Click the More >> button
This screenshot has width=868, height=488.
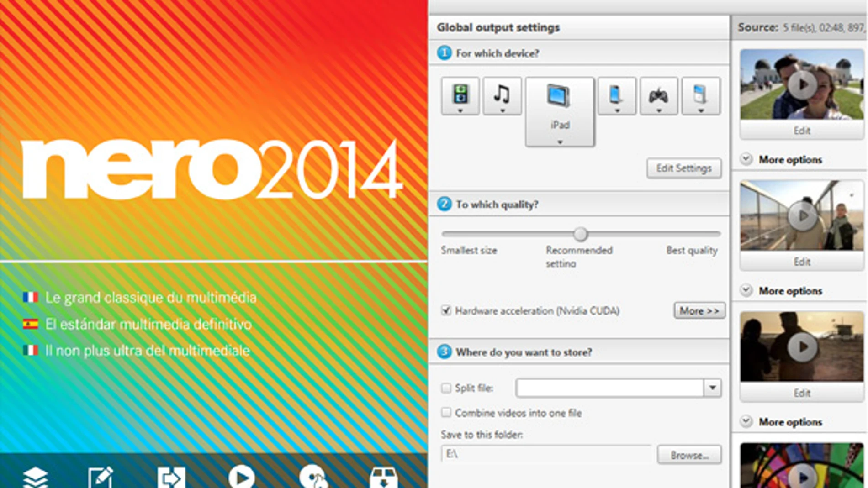pos(699,311)
